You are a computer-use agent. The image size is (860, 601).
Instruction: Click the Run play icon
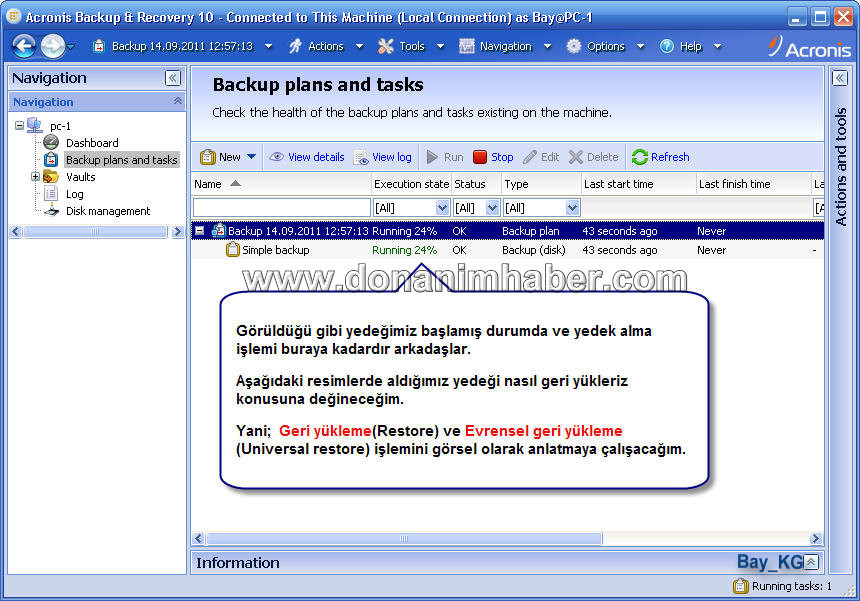(432, 157)
